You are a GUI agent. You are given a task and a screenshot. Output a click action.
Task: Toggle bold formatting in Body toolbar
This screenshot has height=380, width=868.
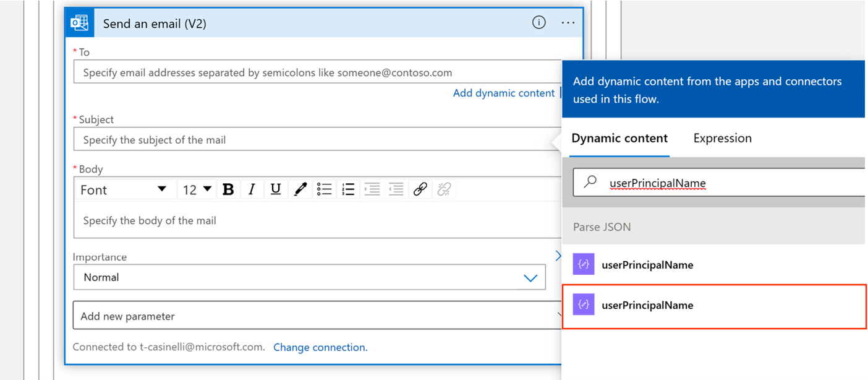(228, 189)
